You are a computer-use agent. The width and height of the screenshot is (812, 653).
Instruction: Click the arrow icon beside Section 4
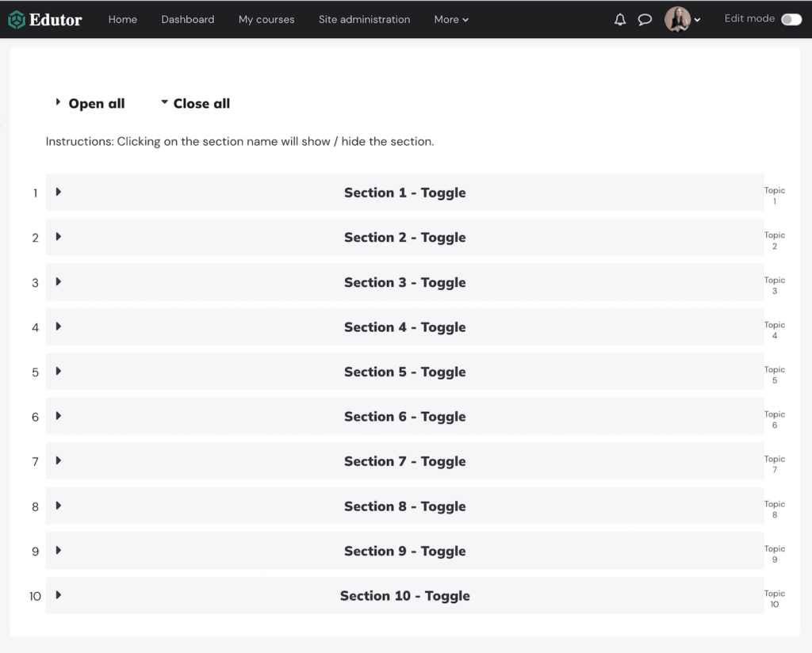[x=59, y=326]
